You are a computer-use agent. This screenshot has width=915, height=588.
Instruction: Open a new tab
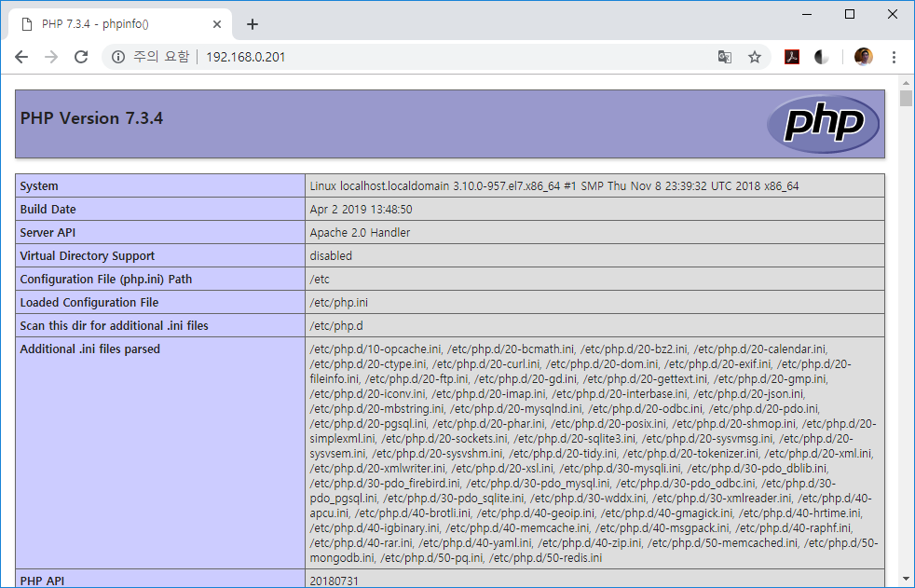point(253,24)
